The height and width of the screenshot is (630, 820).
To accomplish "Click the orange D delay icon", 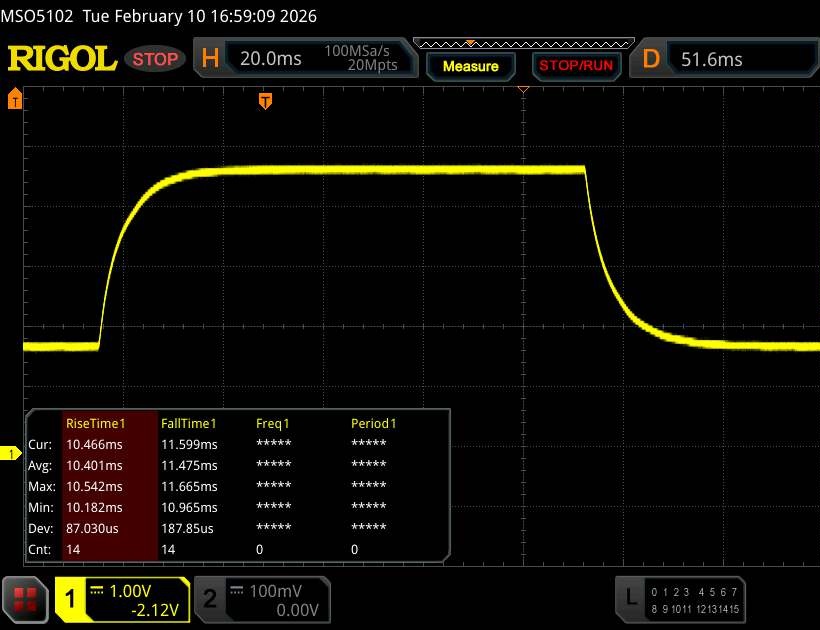I will pos(651,59).
